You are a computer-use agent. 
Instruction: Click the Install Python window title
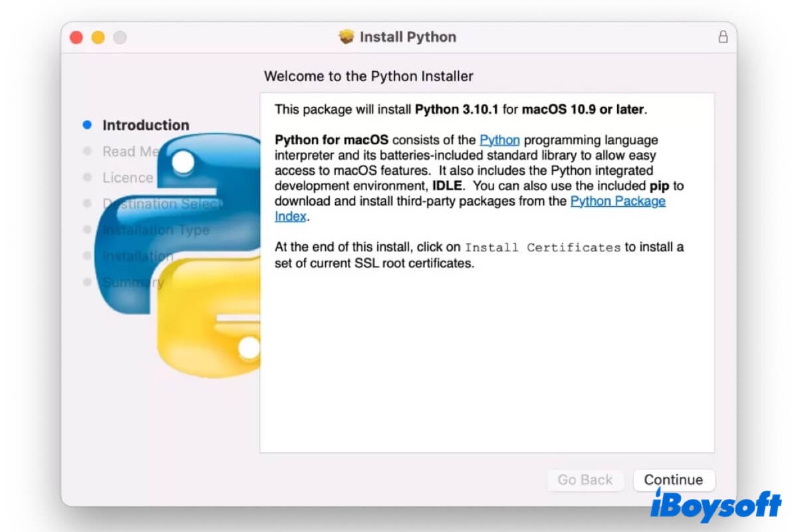coord(406,37)
